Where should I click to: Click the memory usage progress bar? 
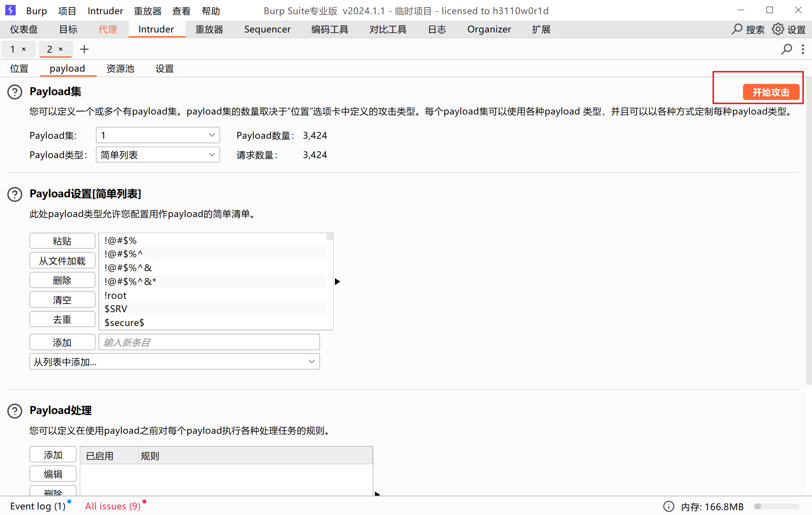point(777,506)
